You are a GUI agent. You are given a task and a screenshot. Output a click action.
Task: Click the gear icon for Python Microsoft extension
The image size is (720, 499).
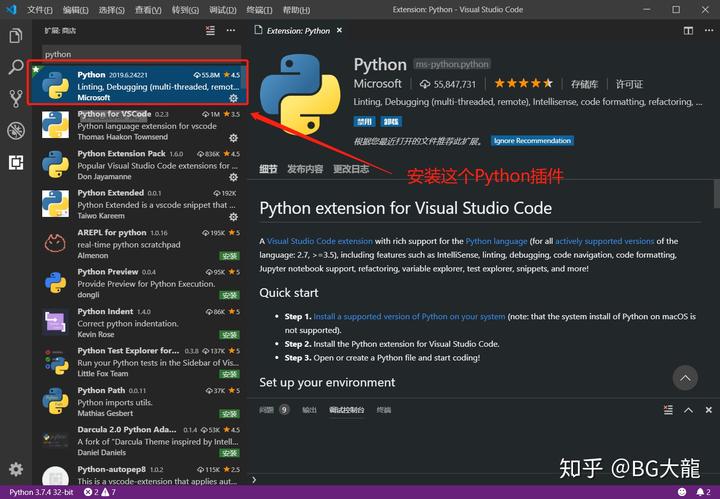pos(233,98)
